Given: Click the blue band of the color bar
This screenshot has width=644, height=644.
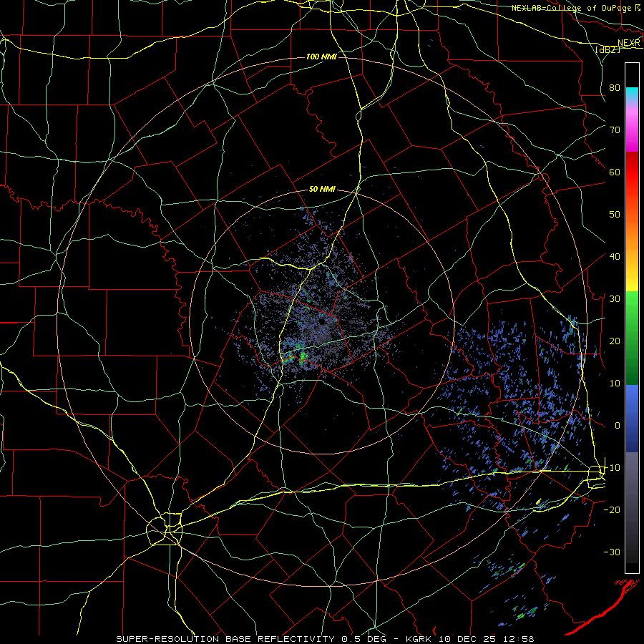Looking at the screenshot, I should pos(632,418).
